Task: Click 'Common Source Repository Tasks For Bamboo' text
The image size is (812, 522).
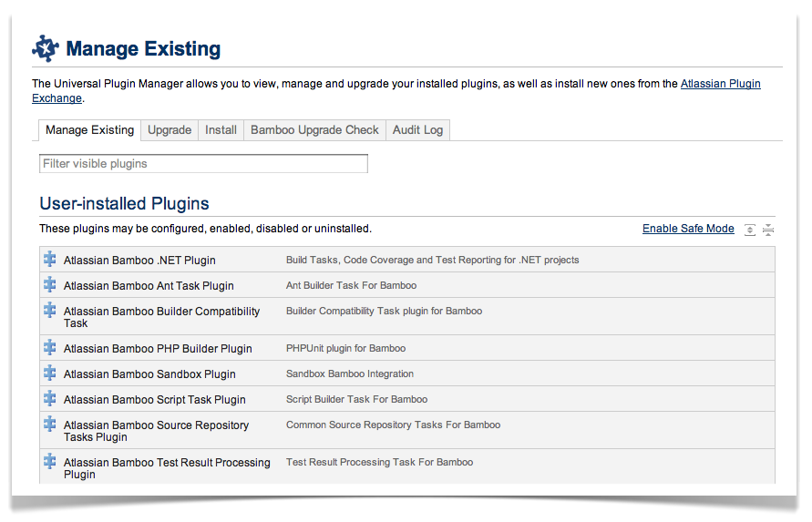Action: pos(393,425)
